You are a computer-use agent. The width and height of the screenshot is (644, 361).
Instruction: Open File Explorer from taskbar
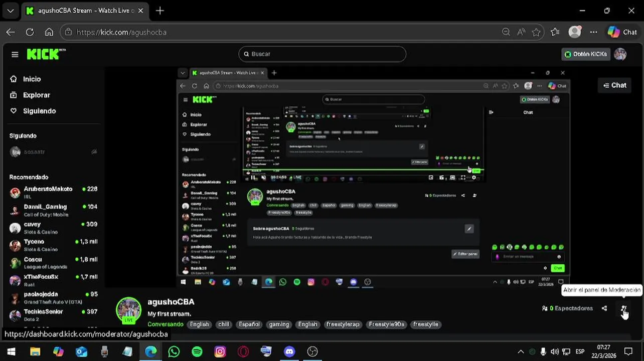tap(35, 351)
